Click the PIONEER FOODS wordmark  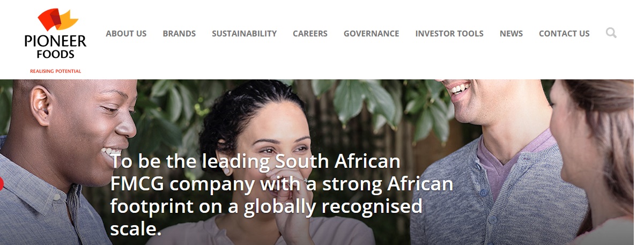tap(55, 46)
